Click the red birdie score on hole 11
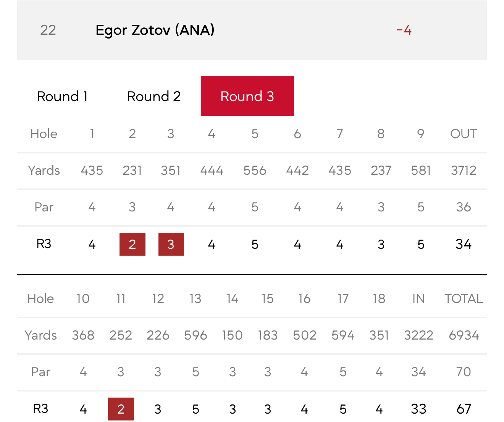 [121, 409]
